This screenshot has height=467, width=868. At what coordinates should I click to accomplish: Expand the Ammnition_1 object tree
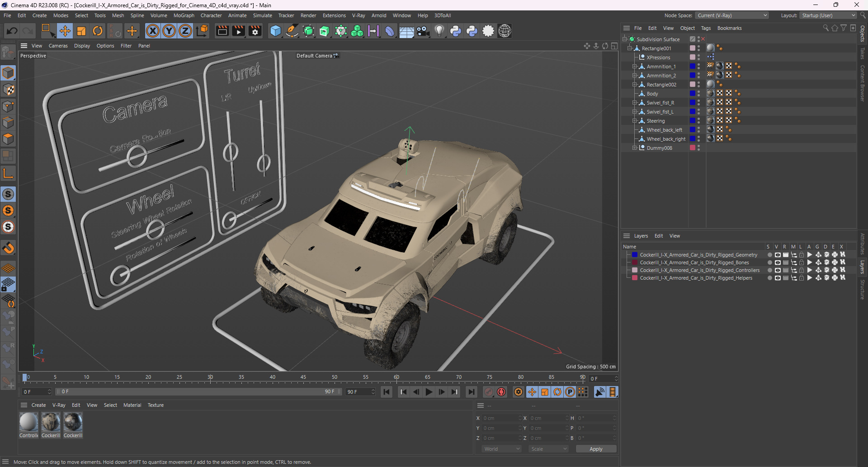[x=634, y=67]
